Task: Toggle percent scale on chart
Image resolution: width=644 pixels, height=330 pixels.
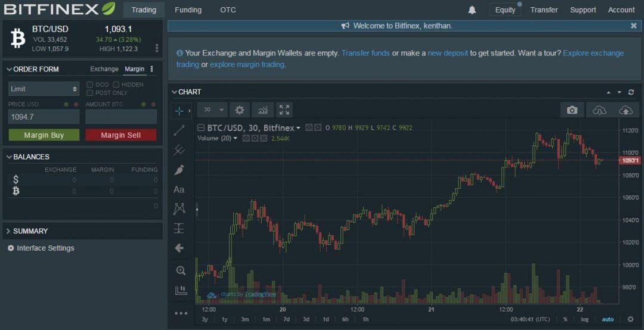Action: [565, 319]
